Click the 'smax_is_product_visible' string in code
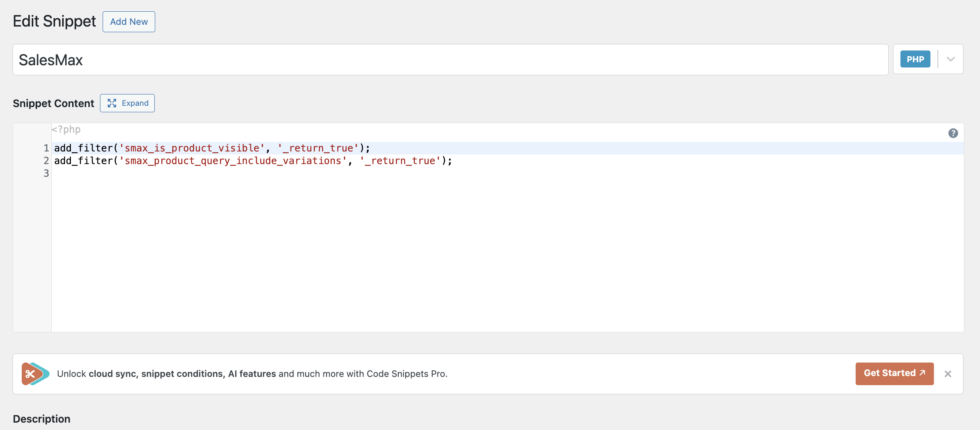 [192, 148]
